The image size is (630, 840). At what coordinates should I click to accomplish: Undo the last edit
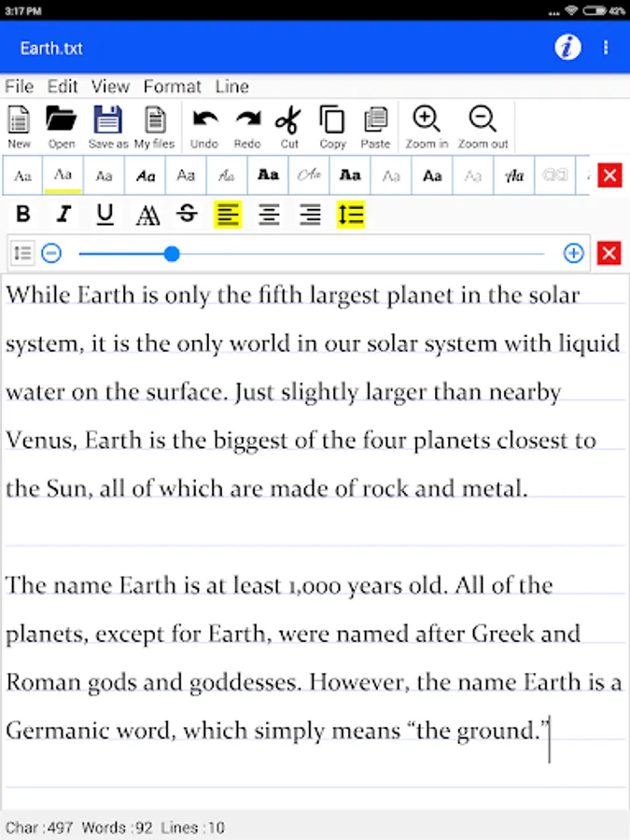204,127
